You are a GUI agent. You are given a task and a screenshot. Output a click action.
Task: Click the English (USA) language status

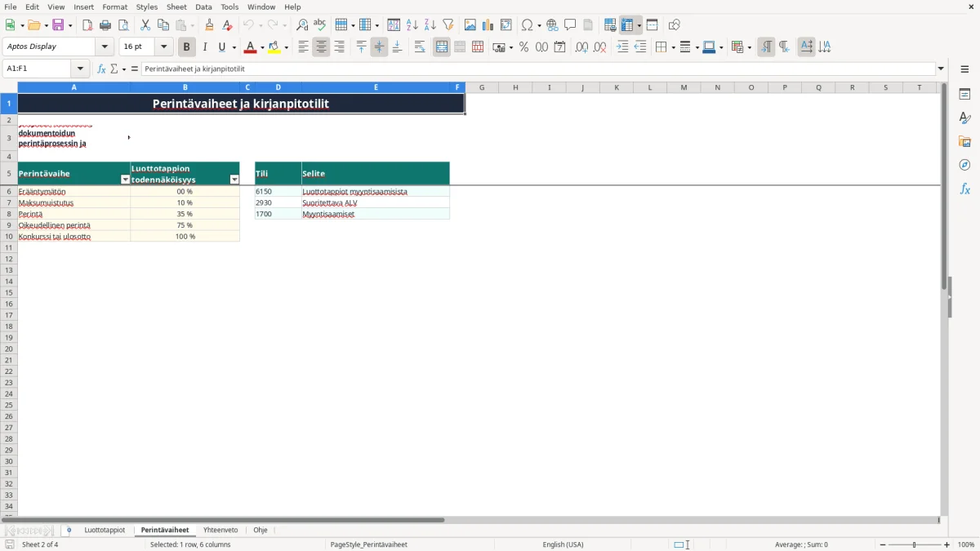tap(563, 544)
